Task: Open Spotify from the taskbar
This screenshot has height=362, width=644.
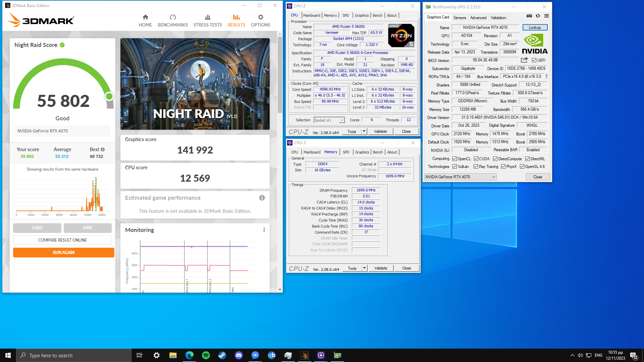Action: point(206,355)
